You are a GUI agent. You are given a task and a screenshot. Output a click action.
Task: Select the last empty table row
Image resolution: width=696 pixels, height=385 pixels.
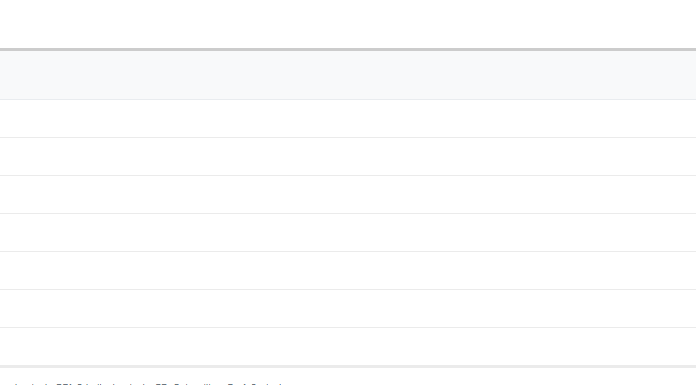coord(348,346)
